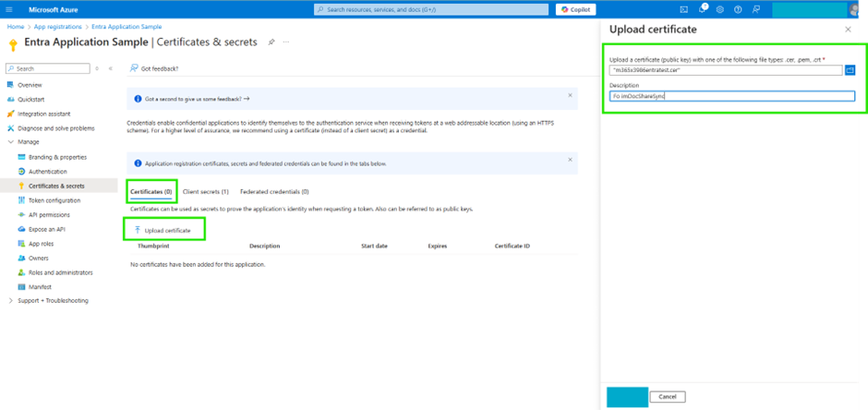Click the Thumbprint column header

153,246
